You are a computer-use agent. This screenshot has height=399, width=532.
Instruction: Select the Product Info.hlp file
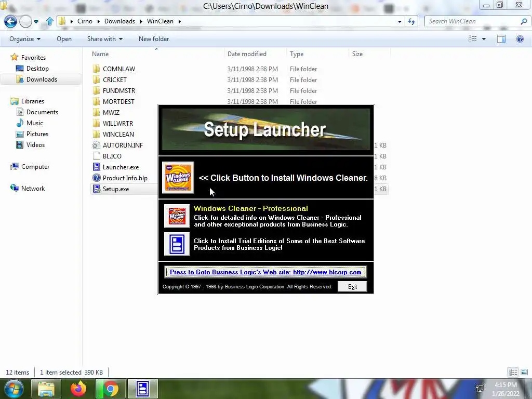coord(125,178)
